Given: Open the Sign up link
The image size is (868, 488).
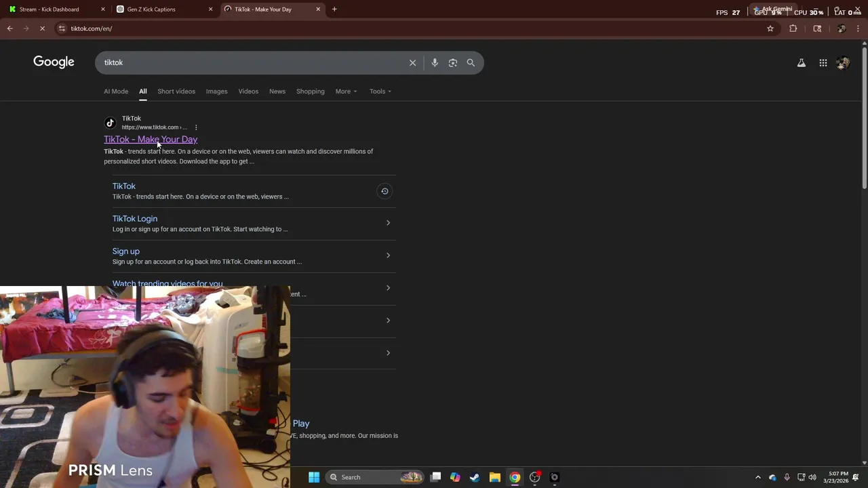Looking at the screenshot, I should tap(126, 251).
